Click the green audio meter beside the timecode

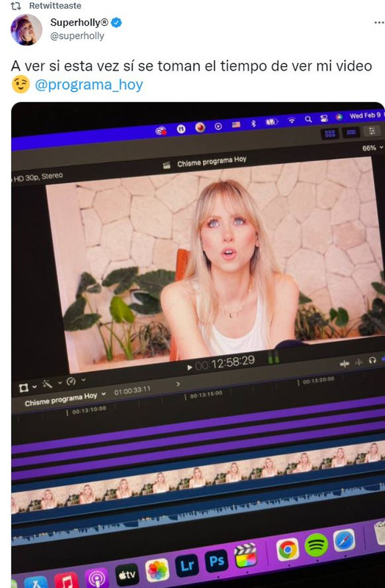(273, 358)
